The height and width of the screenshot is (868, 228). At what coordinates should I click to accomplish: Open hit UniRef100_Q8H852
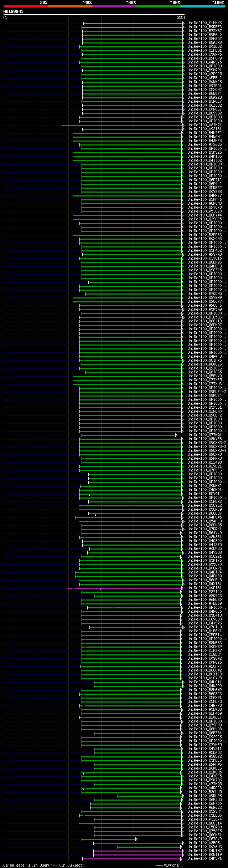[x=204, y=39]
